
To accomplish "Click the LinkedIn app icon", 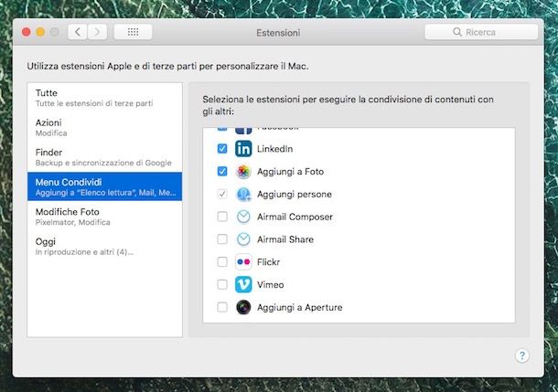I will pos(243,149).
